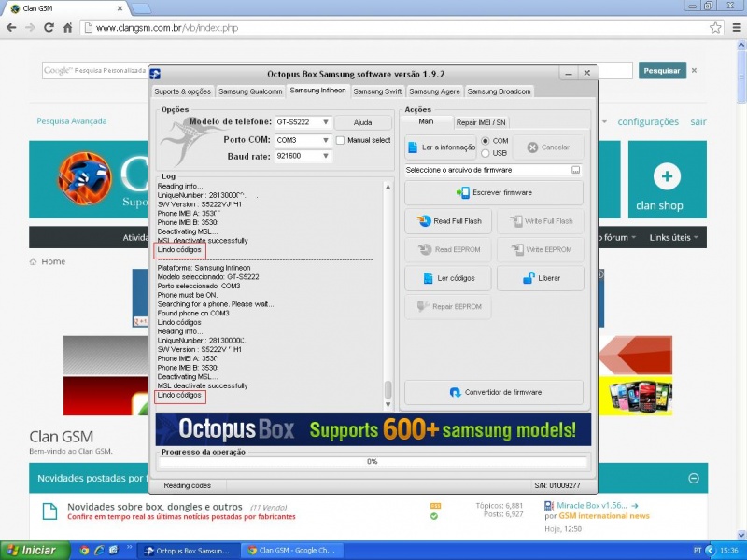Screen dimensions: 747x560
Task: Click the Clan GSM mascot logo
Action: 85,178
